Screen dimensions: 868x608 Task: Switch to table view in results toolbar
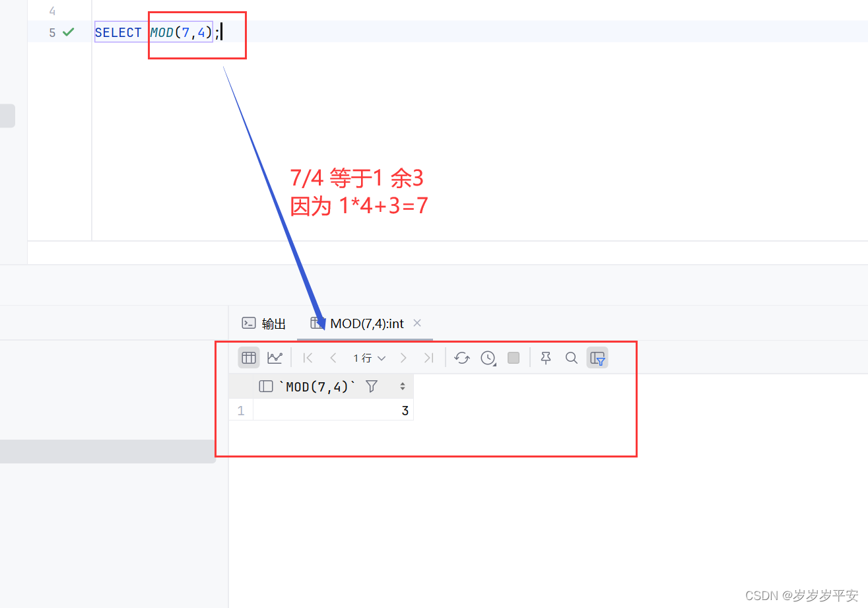[x=249, y=358]
